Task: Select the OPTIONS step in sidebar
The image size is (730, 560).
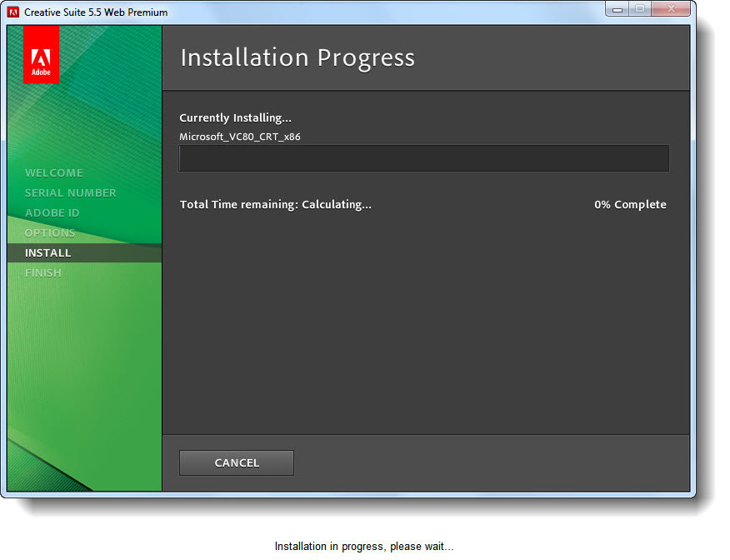Action: [x=50, y=233]
